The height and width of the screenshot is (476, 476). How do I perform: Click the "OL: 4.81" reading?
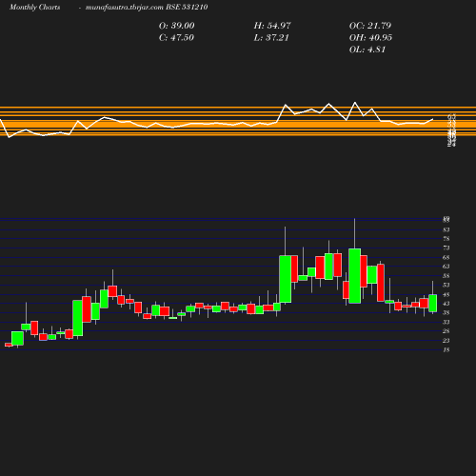click(367, 50)
